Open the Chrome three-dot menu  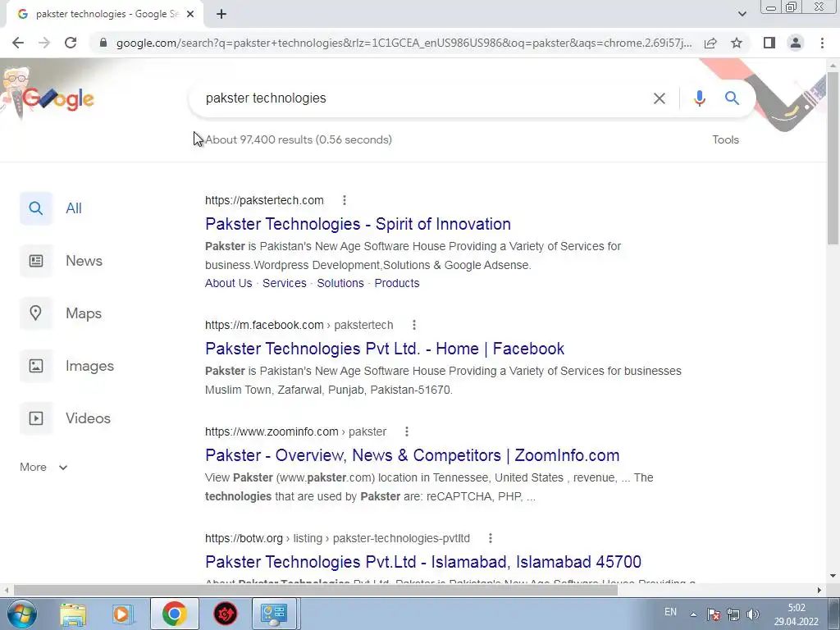pyautogui.click(x=822, y=43)
